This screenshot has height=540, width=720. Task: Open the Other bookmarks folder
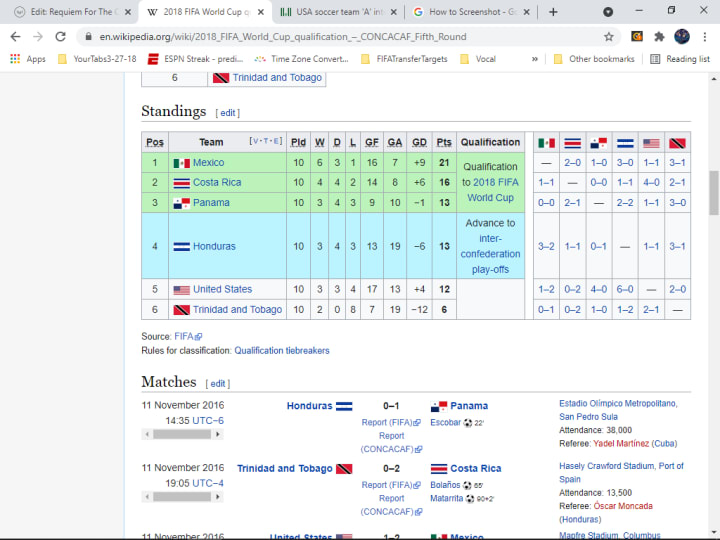click(x=594, y=59)
